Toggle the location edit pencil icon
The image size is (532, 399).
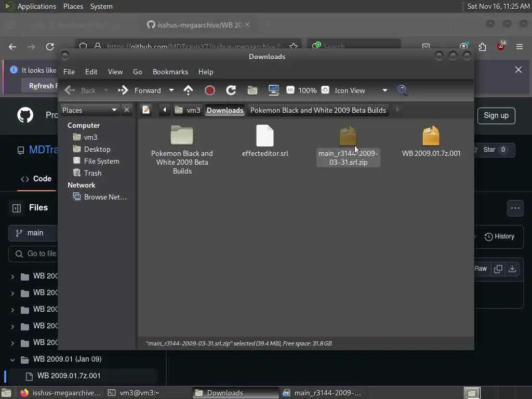(x=146, y=110)
